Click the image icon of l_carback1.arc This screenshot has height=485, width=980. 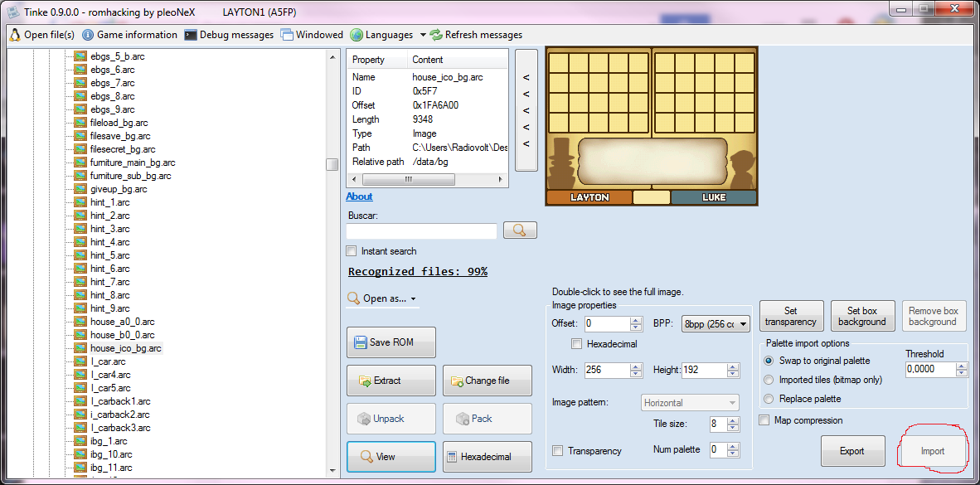(80, 401)
